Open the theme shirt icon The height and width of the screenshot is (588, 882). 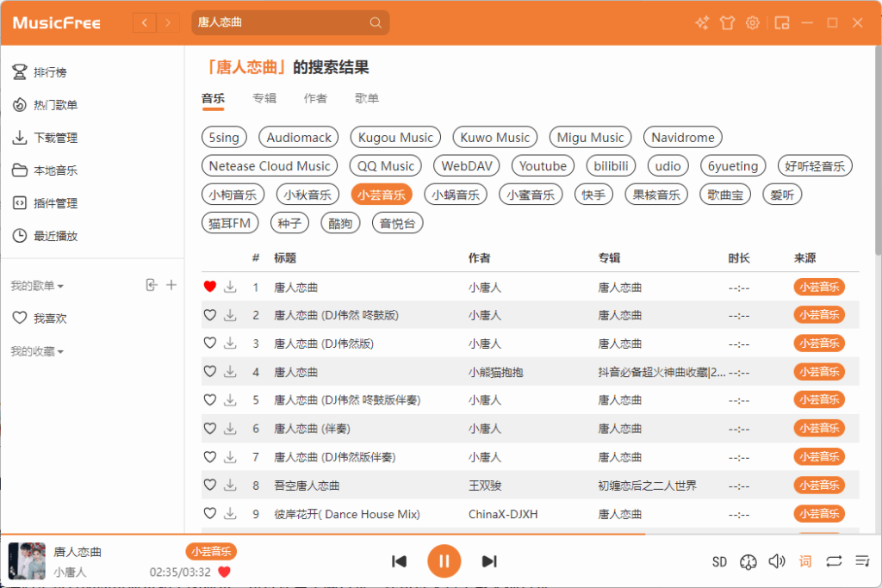[x=727, y=22]
